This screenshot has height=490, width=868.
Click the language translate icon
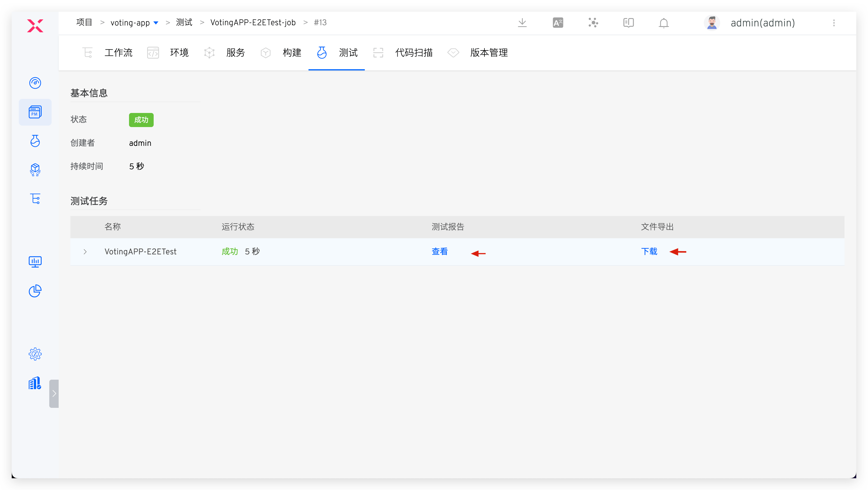click(x=558, y=23)
